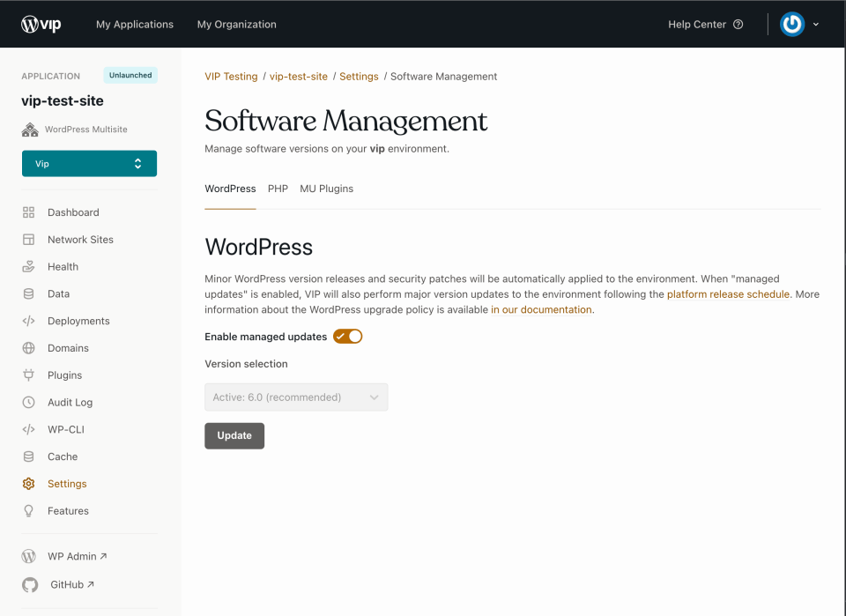Open the Vip environment selector dropdown

[x=90, y=163]
